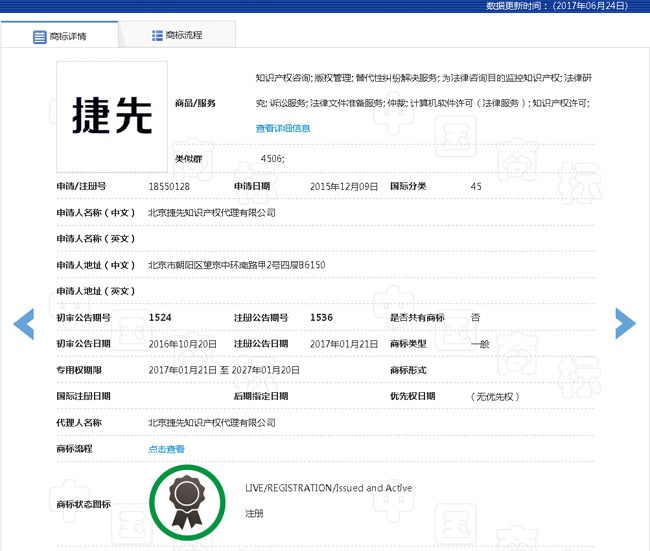
Task: Click the 初审公告日期 label
Action: (83, 344)
